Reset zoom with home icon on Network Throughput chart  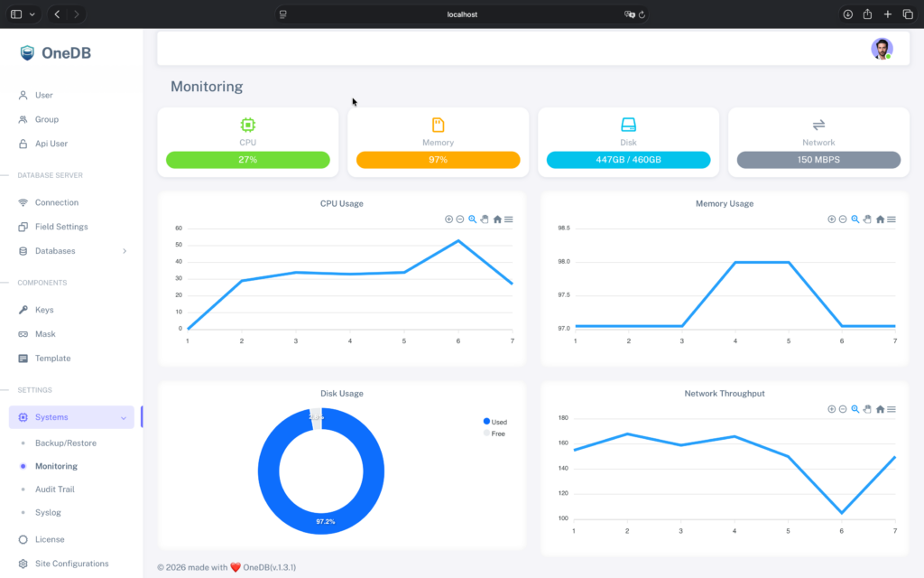[x=880, y=409]
